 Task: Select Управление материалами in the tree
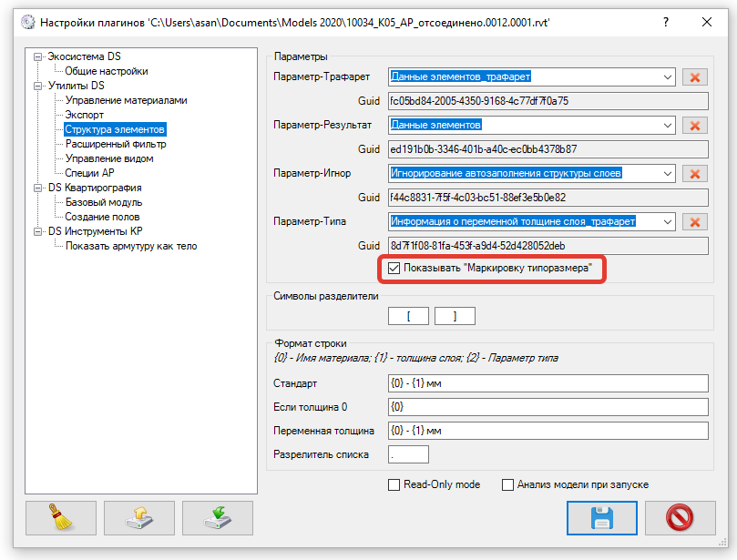coord(126,100)
